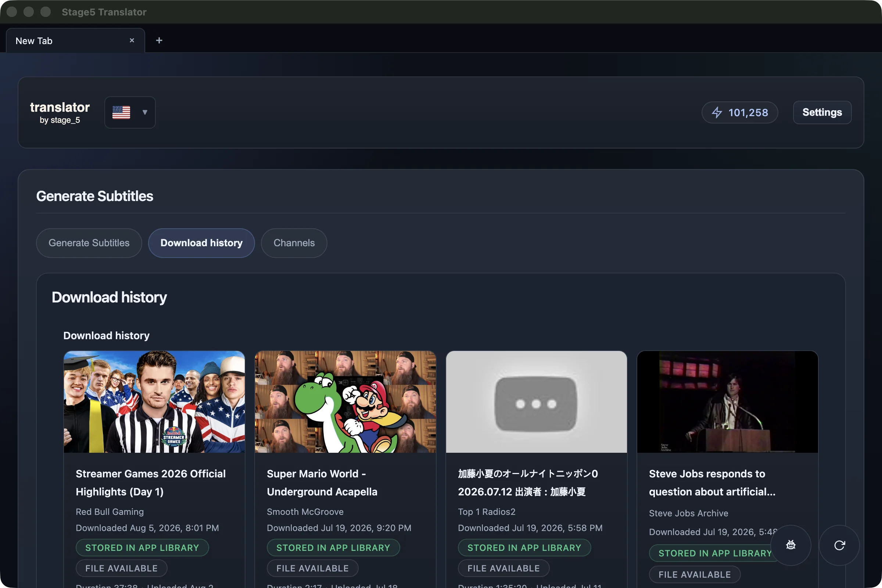Switch to the Channels tab

[x=294, y=243]
